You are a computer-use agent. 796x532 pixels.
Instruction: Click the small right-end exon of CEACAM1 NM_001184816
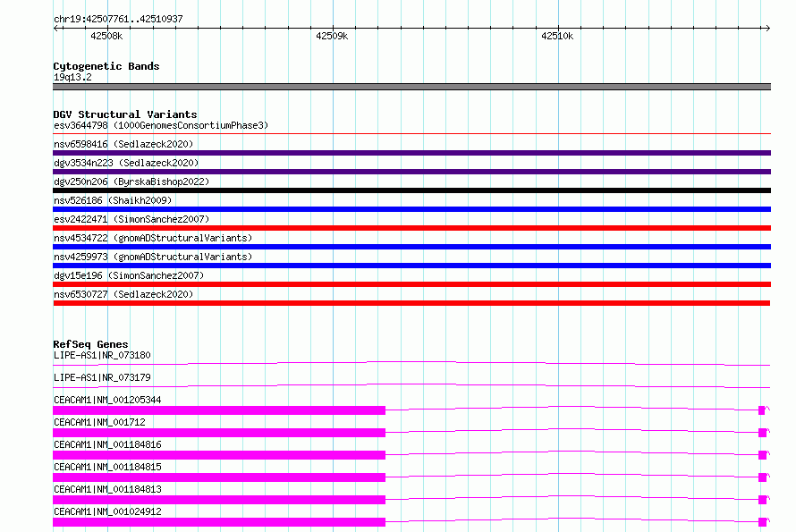click(x=762, y=455)
